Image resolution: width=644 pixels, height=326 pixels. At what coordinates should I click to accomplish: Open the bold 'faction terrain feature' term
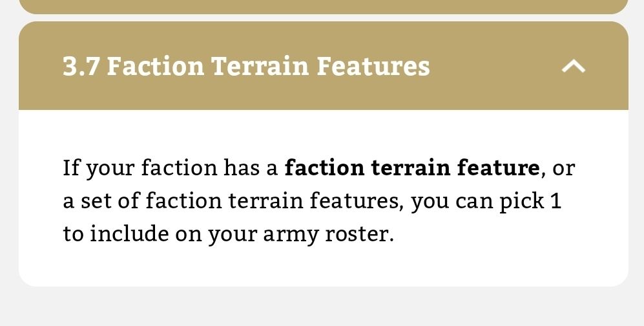coord(411,168)
